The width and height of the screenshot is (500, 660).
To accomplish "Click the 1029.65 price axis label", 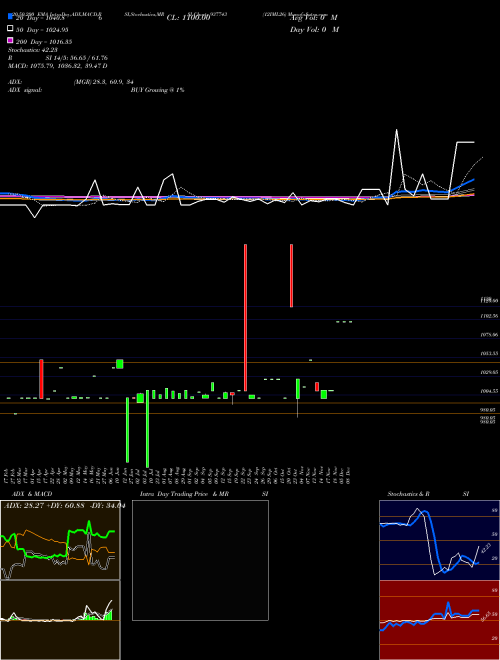I will [x=489, y=373].
